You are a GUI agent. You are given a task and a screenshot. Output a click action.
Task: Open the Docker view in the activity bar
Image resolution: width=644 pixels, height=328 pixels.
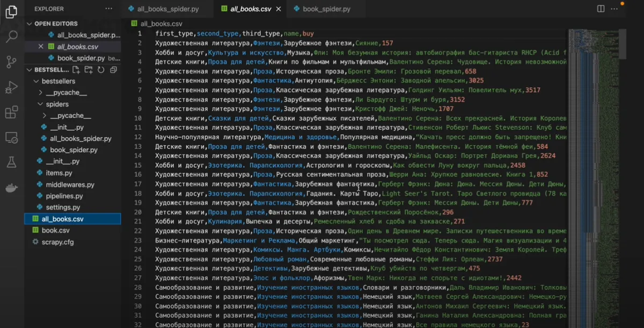coord(11,188)
